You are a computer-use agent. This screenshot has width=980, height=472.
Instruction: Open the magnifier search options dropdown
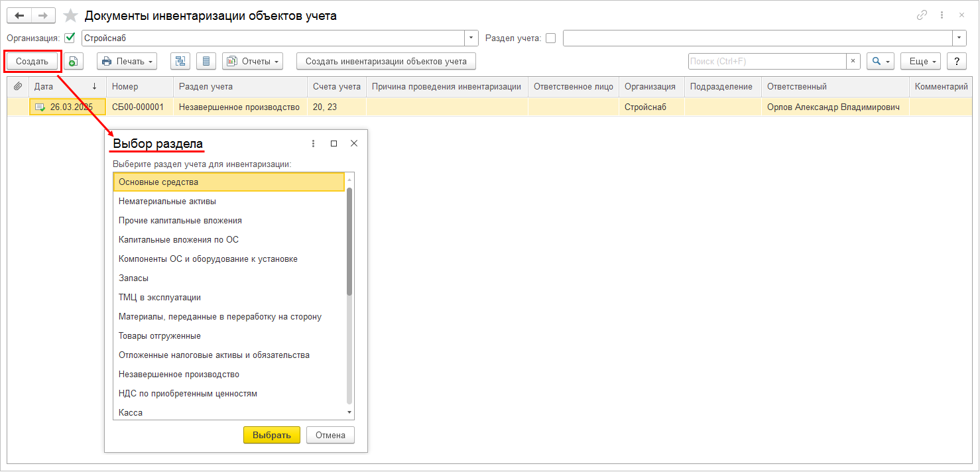881,61
